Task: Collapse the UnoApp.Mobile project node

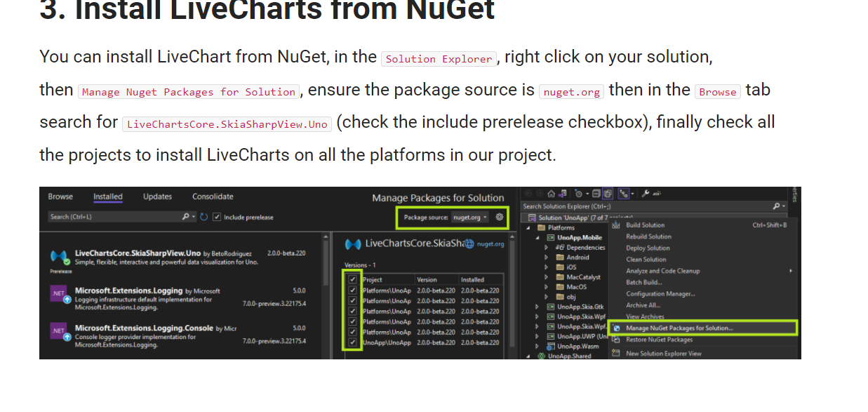Action: (539, 237)
